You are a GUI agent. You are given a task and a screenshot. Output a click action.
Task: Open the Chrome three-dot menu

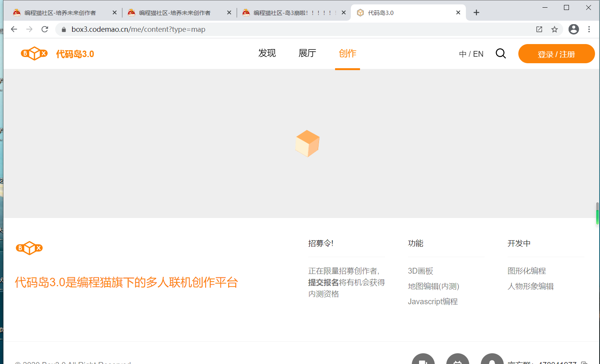click(x=589, y=29)
